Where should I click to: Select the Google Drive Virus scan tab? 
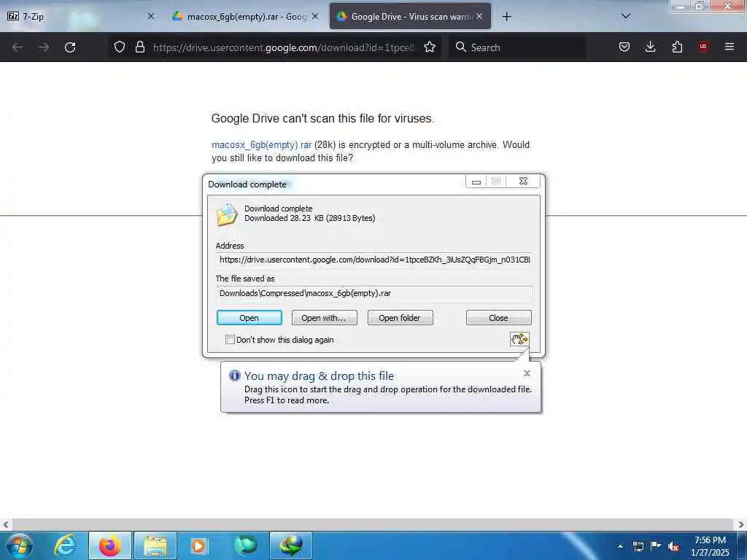click(x=410, y=17)
